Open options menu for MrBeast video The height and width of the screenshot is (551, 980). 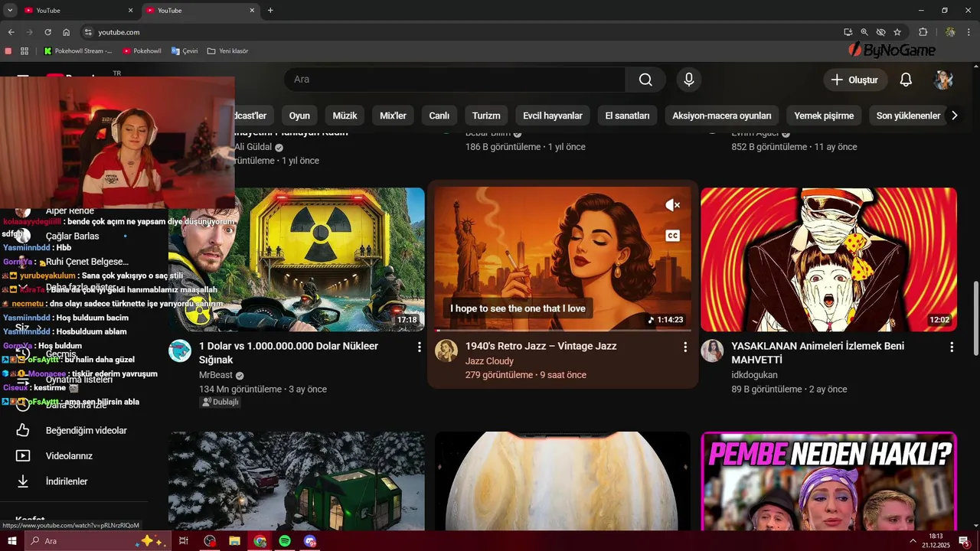[x=419, y=347]
